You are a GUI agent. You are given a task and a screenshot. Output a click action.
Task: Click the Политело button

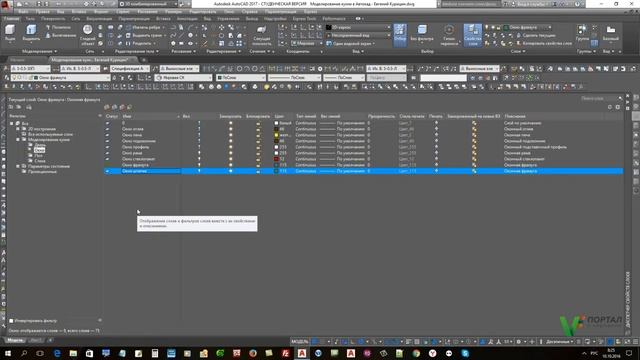coord(58,27)
